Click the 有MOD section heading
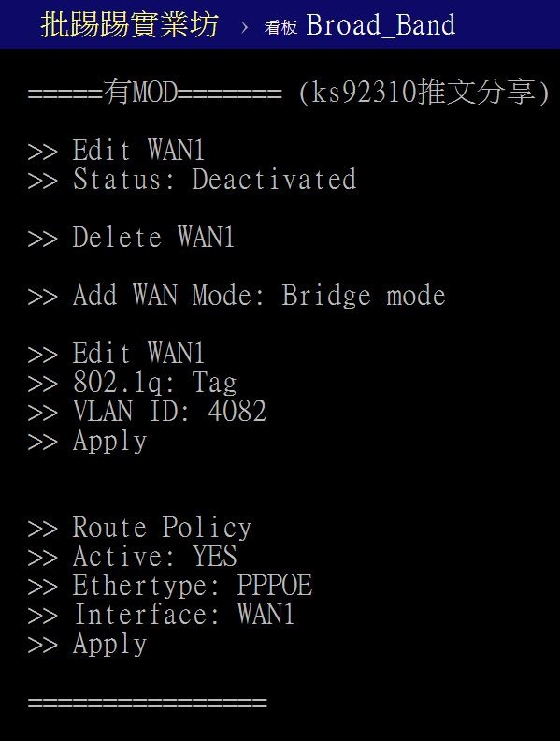The height and width of the screenshot is (741, 560). (154, 92)
